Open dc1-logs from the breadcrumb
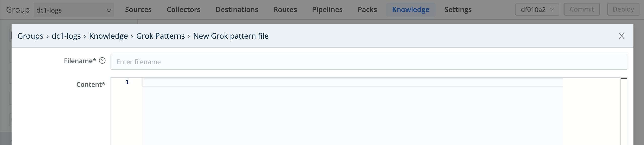This screenshot has width=644, height=145. tap(66, 36)
